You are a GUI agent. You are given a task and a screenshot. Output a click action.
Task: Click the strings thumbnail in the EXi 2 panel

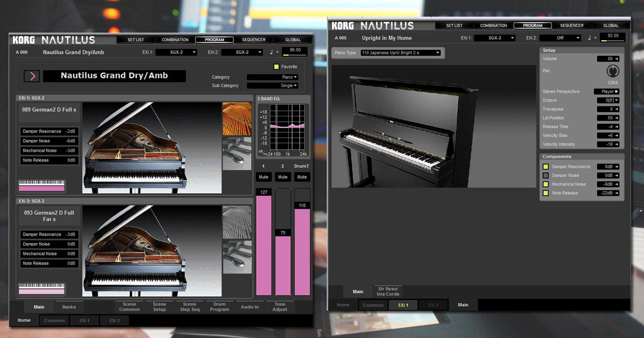click(236, 222)
